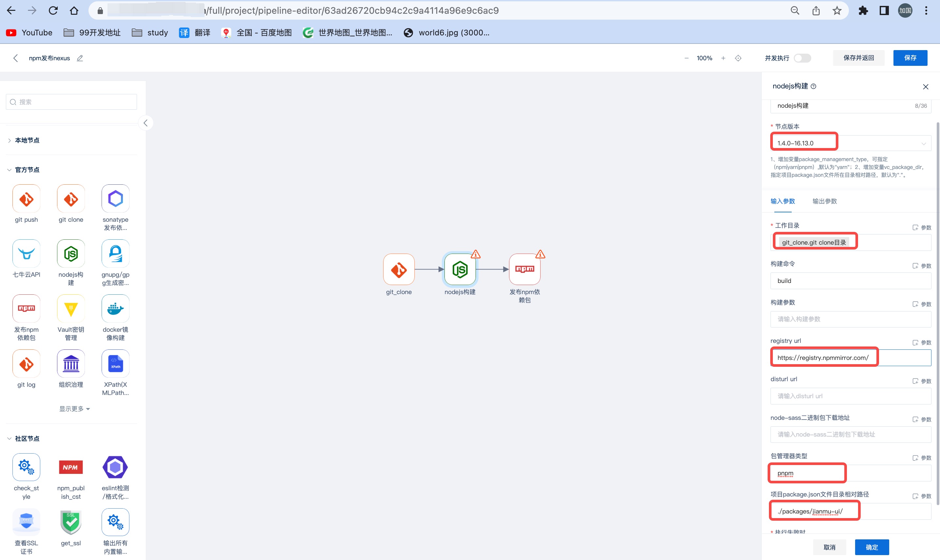The width and height of the screenshot is (940, 560).
Task: Confirm settings with 确定 button
Action: pos(871,547)
